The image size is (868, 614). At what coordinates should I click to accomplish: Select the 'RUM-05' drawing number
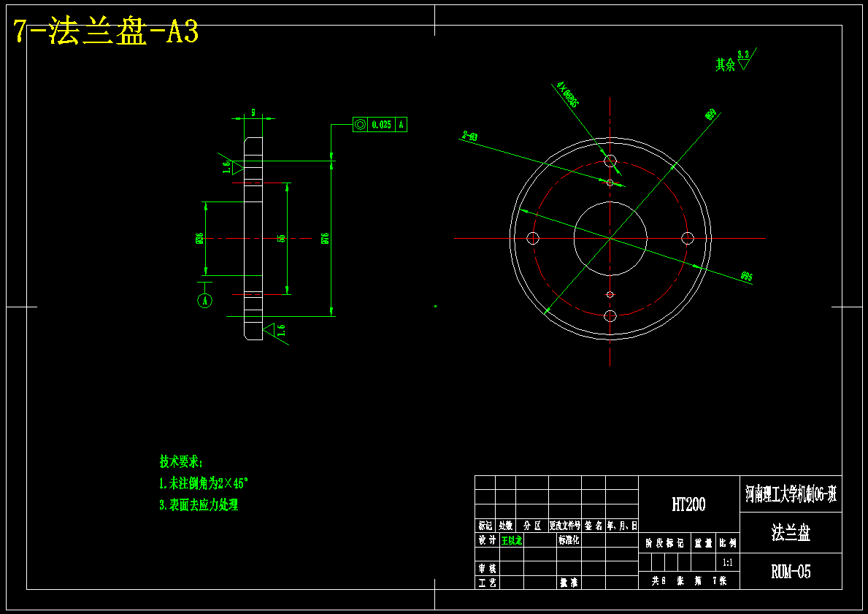(791, 572)
